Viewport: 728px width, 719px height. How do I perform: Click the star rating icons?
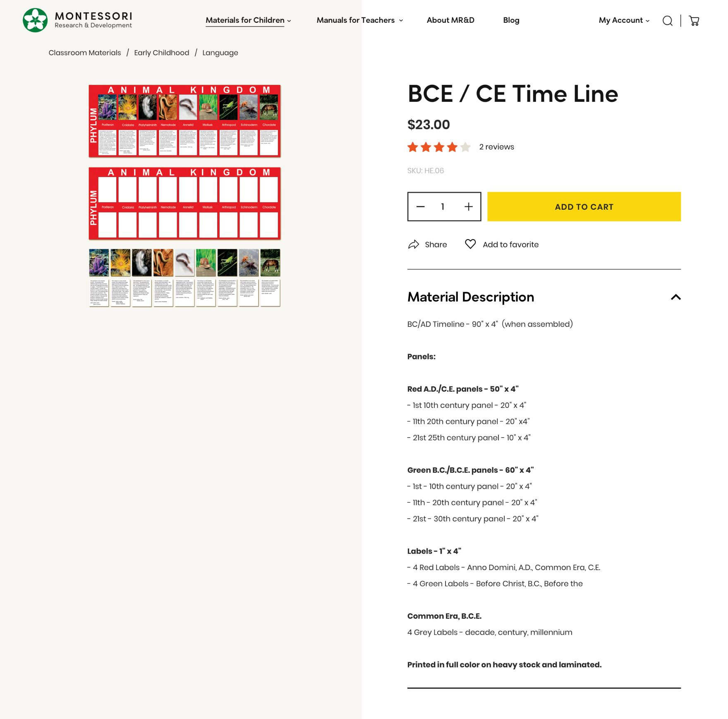pyautogui.click(x=439, y=147)
